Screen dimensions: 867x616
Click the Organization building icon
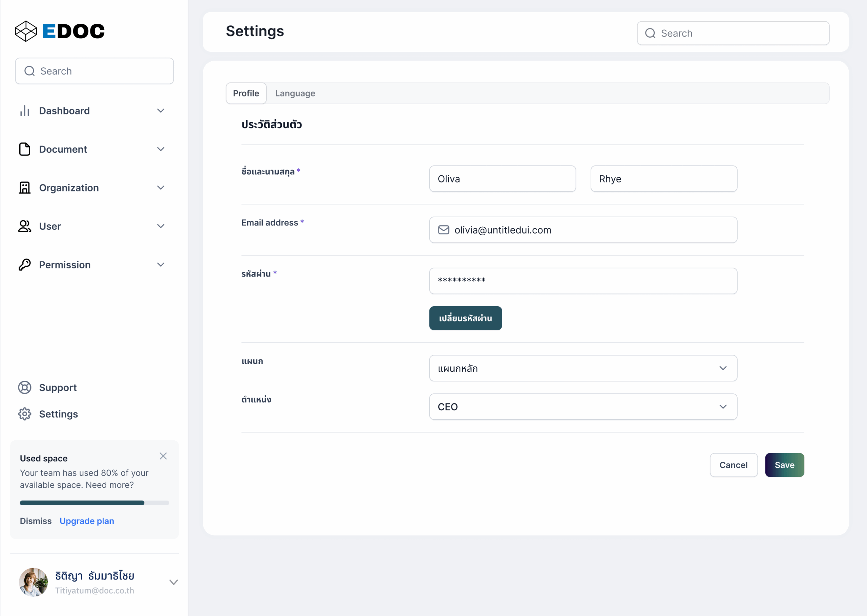25,188
